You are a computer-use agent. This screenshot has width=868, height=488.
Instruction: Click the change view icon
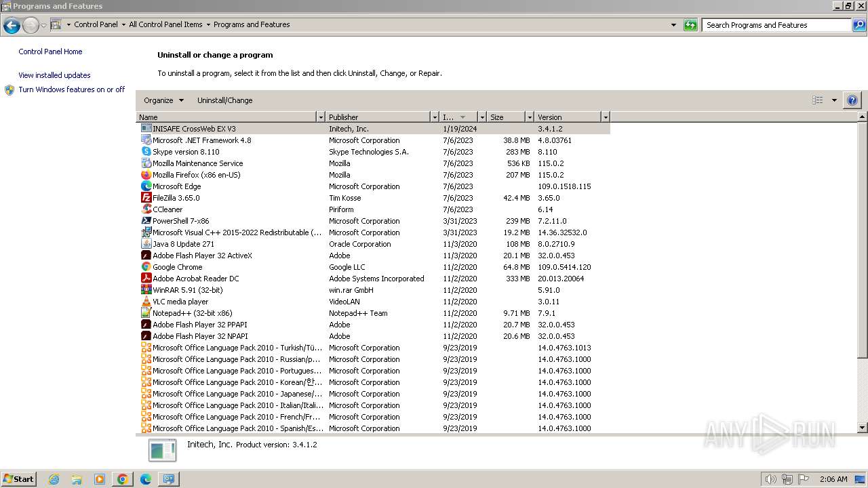[818, 100]
